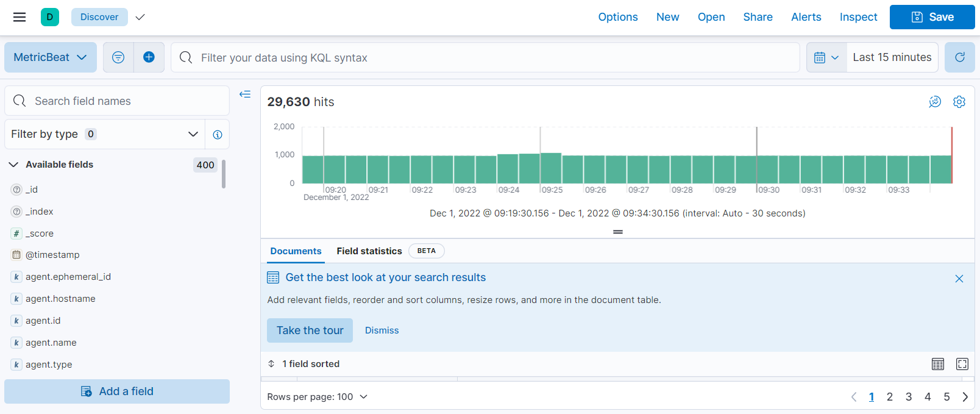Screen dimensions: 980x414
Task: Switch to the Field statistics tab
Action: point(369,251)
